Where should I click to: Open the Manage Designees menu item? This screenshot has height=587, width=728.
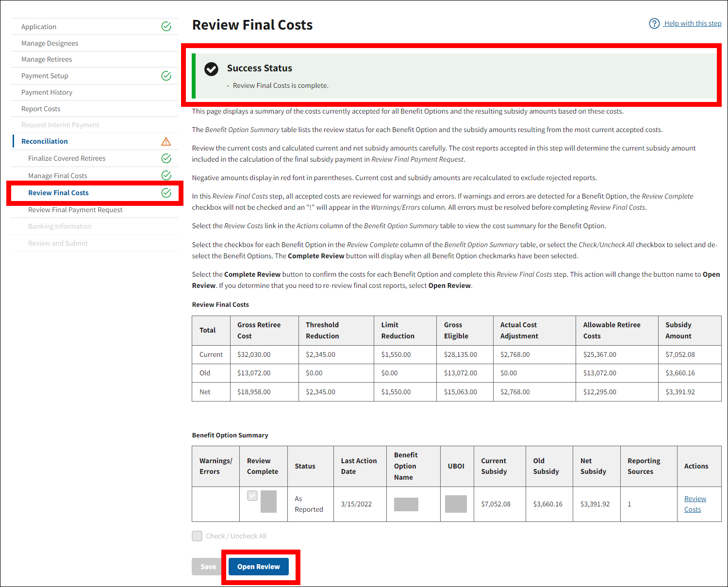point(50,43)
